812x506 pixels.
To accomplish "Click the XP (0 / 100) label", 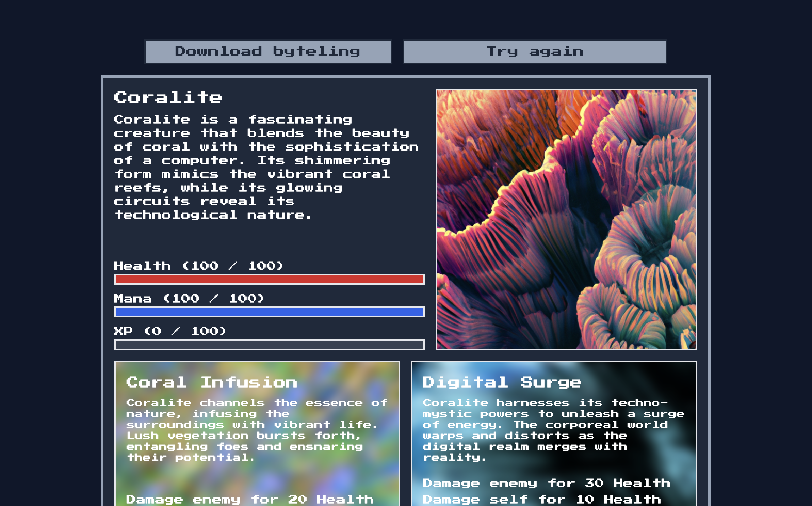I will pos(170,331).
